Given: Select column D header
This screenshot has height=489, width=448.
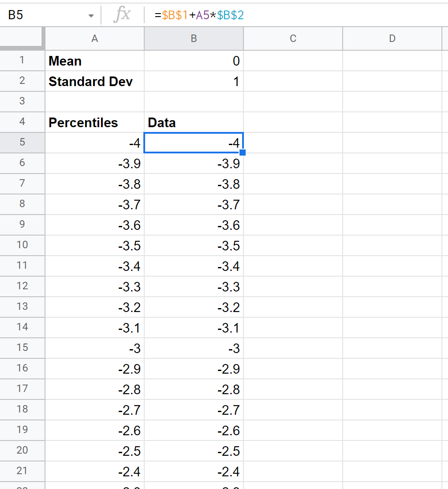Looking at the screenshot, I should pos(392,38).
